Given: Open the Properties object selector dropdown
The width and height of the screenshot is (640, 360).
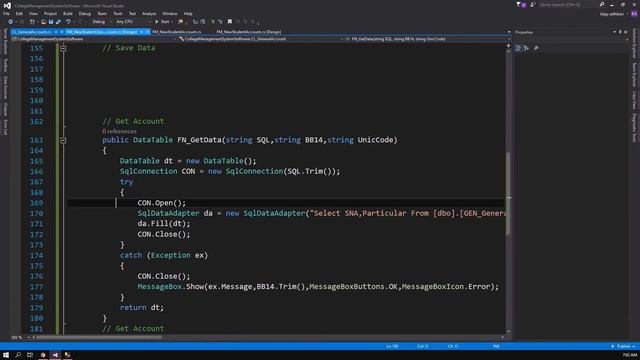Looking at the screenshot, I should (627, 39).
